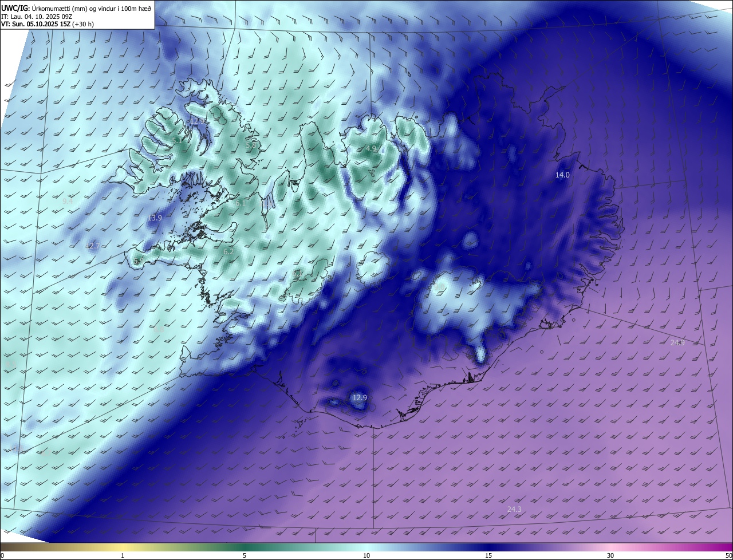Click the 4.9 value on the northern peninsula
The height and width of the screenshot is (560, 733).
371,149
